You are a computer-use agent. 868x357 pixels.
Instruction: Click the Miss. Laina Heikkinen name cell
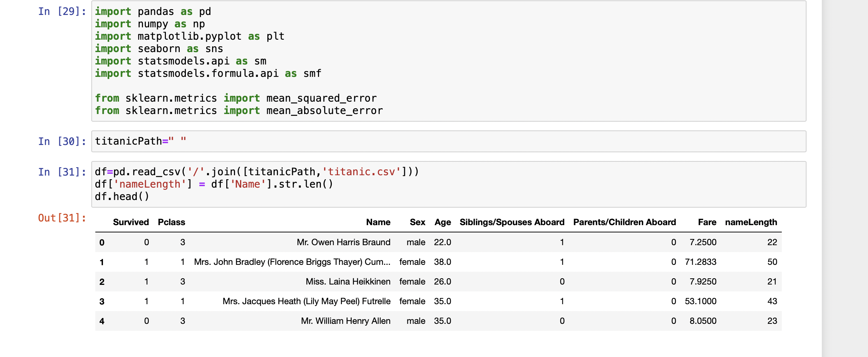348,282
